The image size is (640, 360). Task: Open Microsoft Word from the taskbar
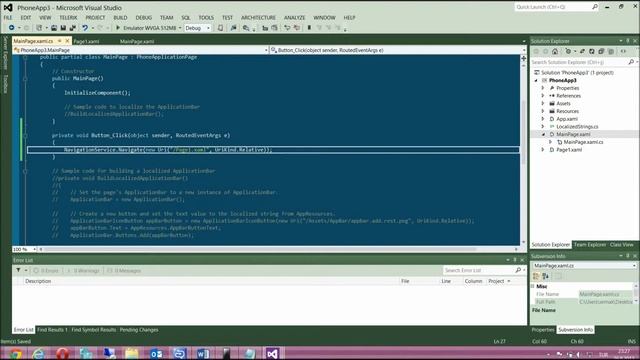pyautogui.click(x=203, y=353)
